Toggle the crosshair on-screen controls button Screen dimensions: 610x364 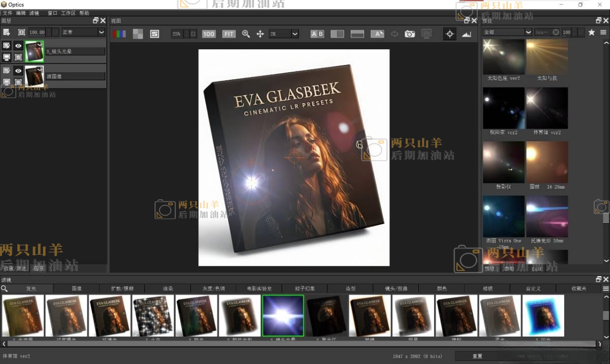[449, 34]
